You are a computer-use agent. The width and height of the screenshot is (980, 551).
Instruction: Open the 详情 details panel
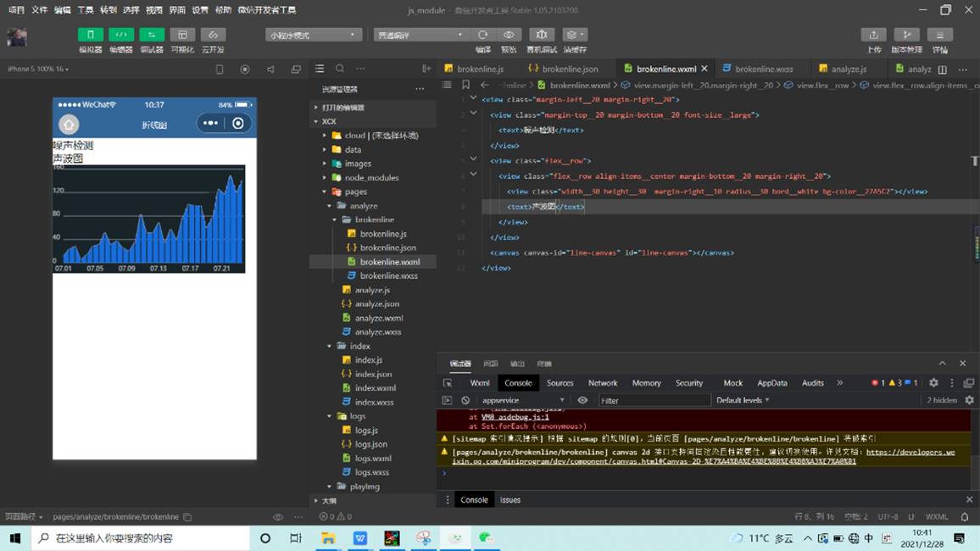pyautogui.click(x=939, y=35)
